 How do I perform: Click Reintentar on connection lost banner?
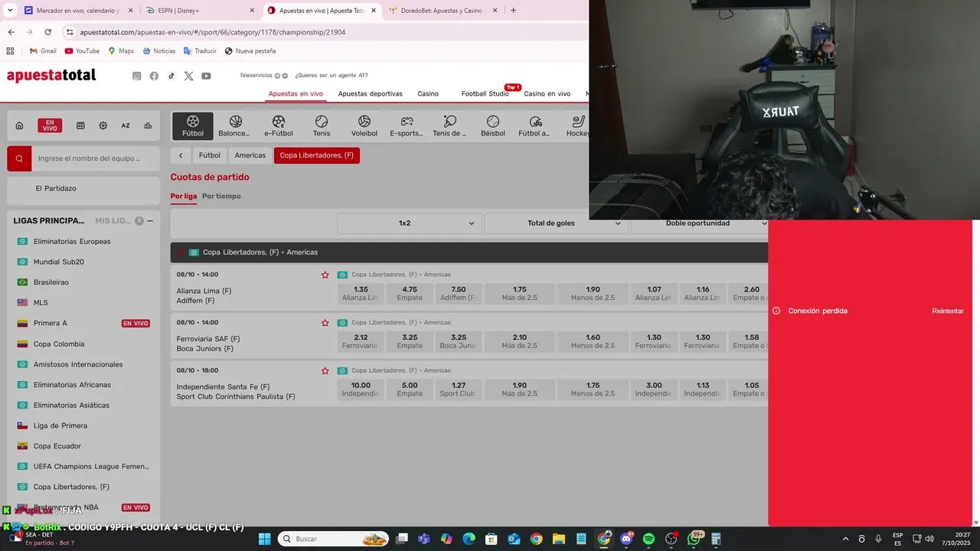[948, 311]
